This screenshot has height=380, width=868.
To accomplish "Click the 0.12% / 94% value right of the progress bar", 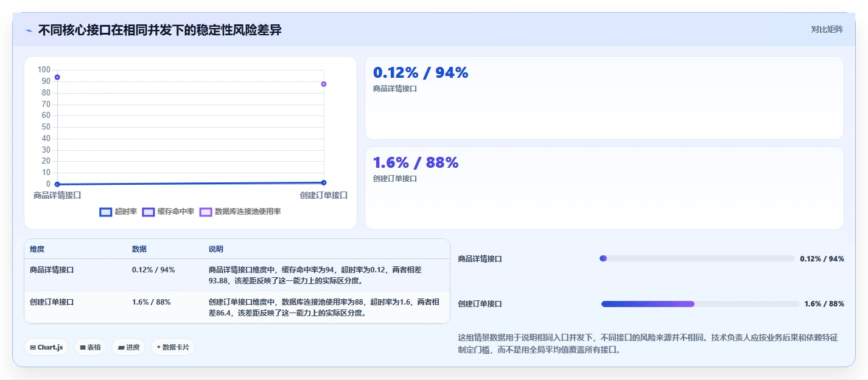I will 822,259.
